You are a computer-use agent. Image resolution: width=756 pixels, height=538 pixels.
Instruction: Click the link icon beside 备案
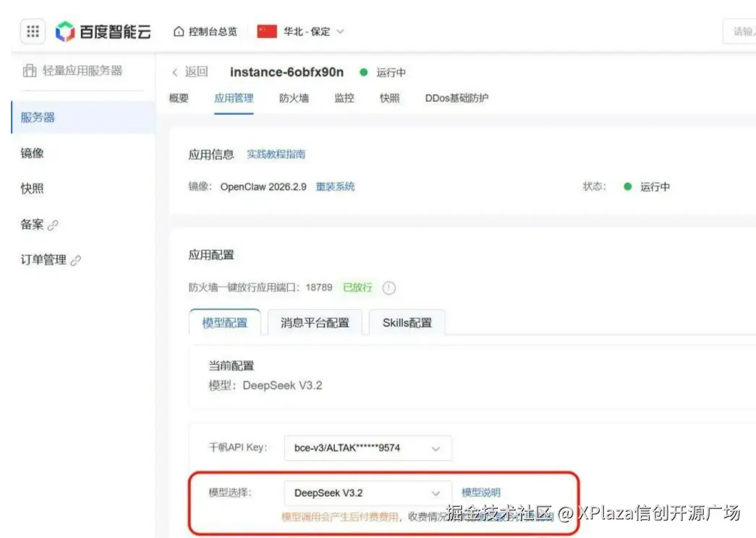coord(53,225)
